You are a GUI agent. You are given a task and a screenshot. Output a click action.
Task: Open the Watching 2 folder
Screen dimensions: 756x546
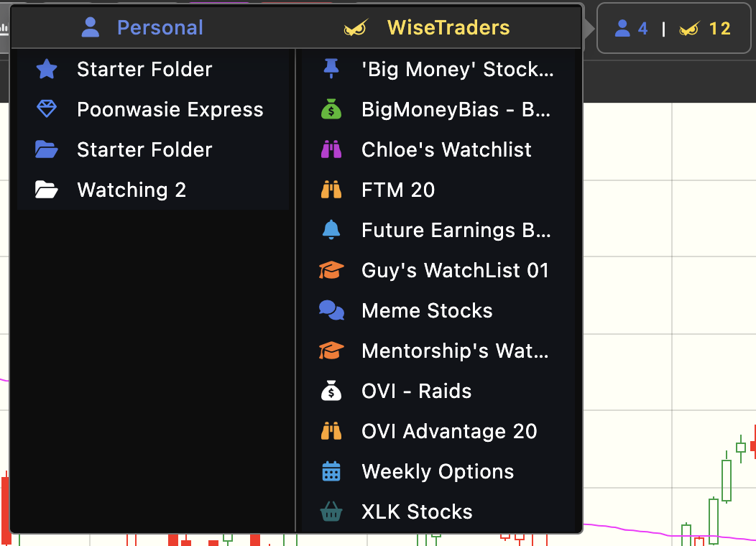(132, 190)
